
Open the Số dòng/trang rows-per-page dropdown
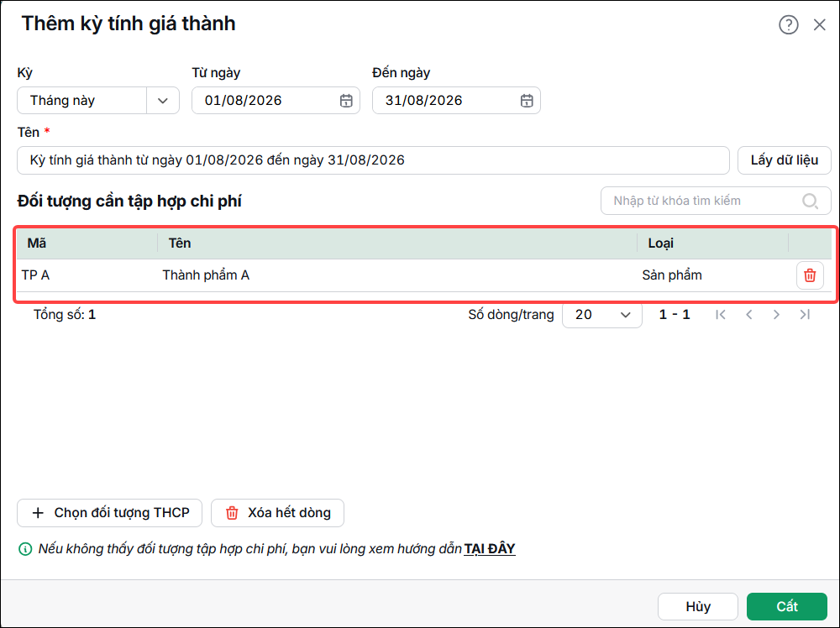(601, 315)
